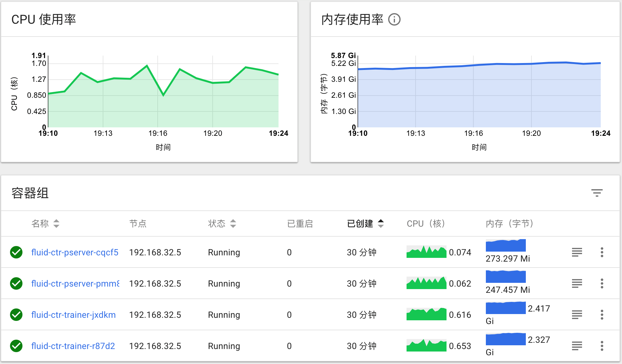
Task: Open fluid-ctr-trainer-jxdkm pod link
Action: tap(73, 315)
